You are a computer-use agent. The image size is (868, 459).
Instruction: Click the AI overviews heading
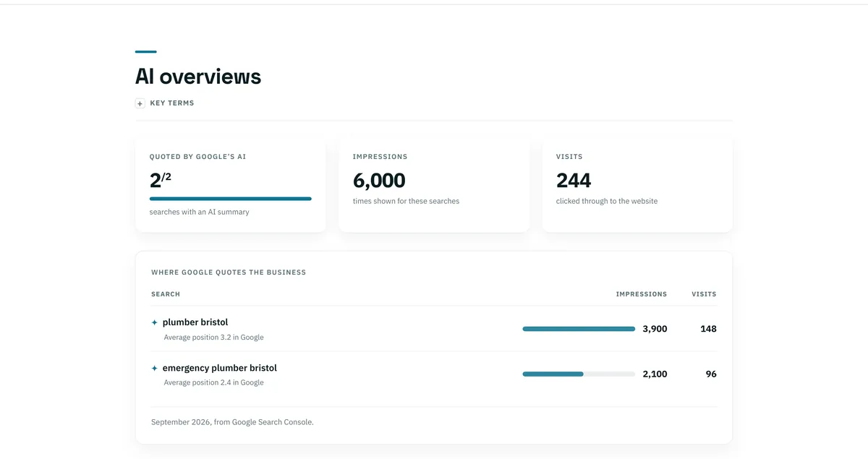click(x=198, y=77)
